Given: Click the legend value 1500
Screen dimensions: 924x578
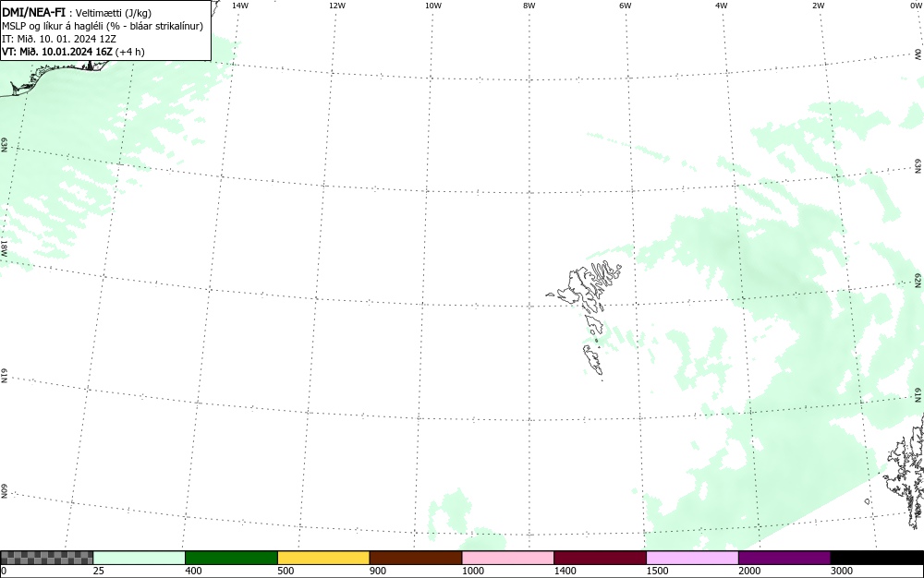Looking at the screenshot, I should point(657,571).
